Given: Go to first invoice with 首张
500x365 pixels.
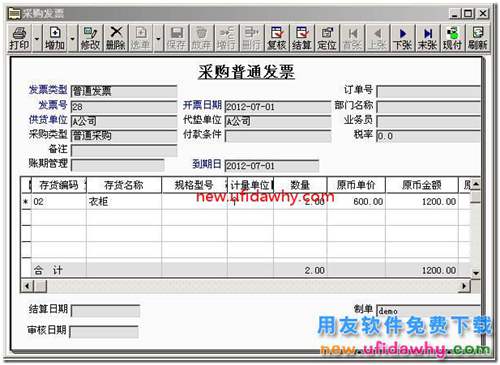Looking at the screenshot, I should click(352, 38).
